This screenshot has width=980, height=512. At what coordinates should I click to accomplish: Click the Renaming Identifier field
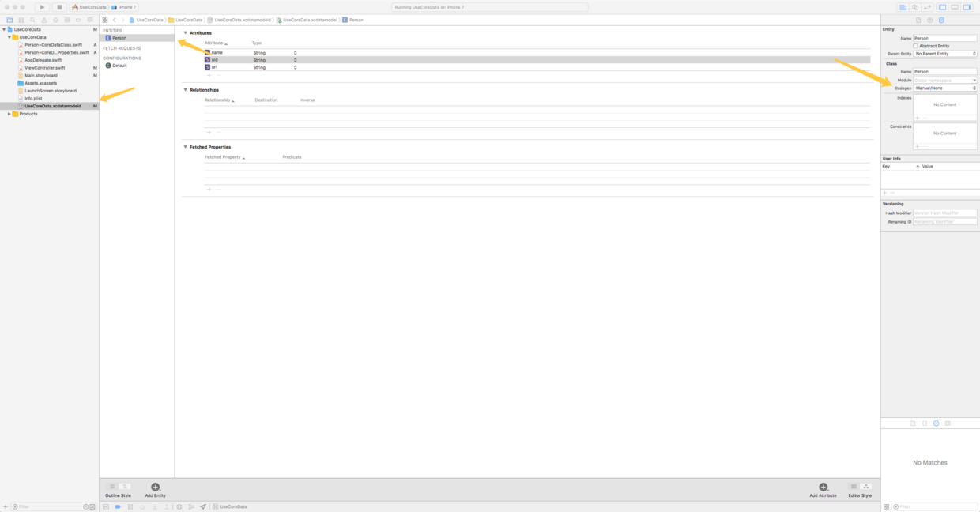(x=945, y=222)
